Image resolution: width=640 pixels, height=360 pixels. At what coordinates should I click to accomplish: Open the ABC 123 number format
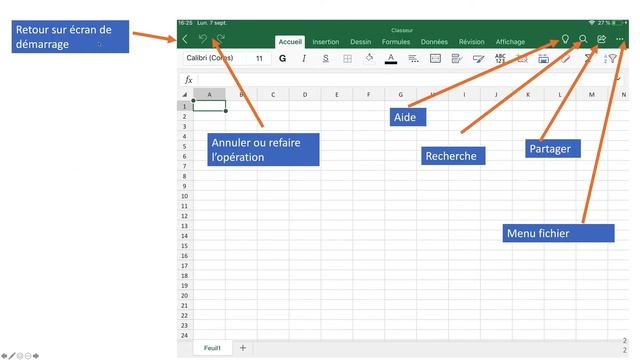click(500, 58)
